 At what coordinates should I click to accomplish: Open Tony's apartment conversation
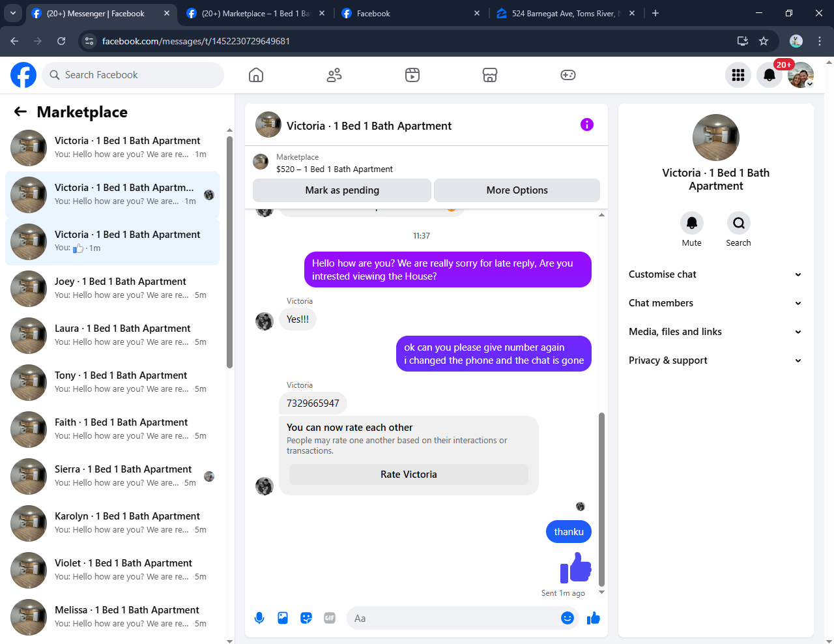tap(112, 383)
